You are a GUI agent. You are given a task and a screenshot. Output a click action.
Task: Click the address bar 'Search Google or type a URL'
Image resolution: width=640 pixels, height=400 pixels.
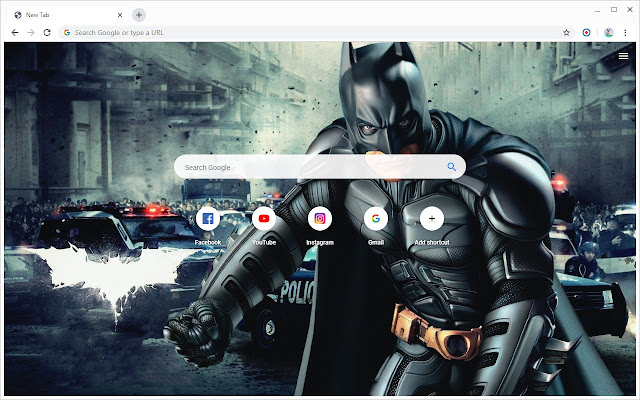pyautogui.click(x=317, y=33)
